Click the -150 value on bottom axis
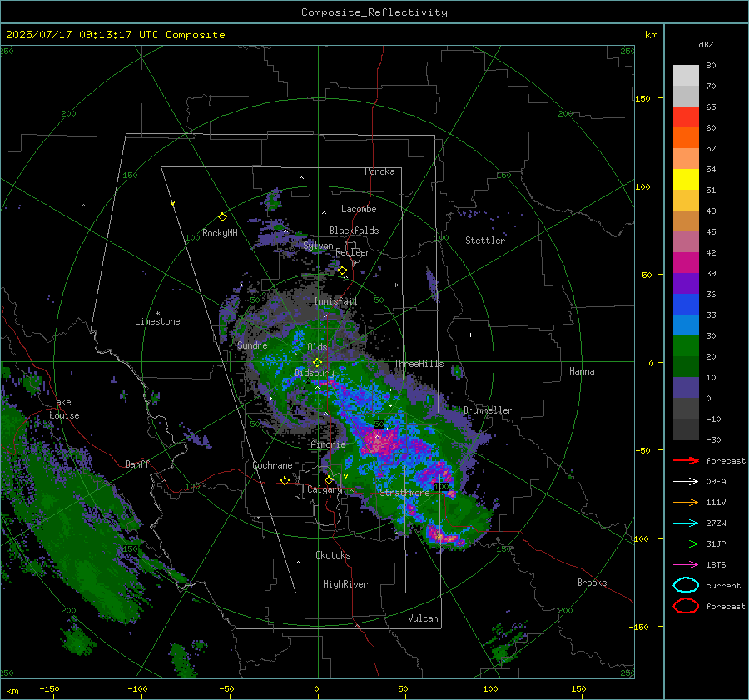 coord(49,688)
